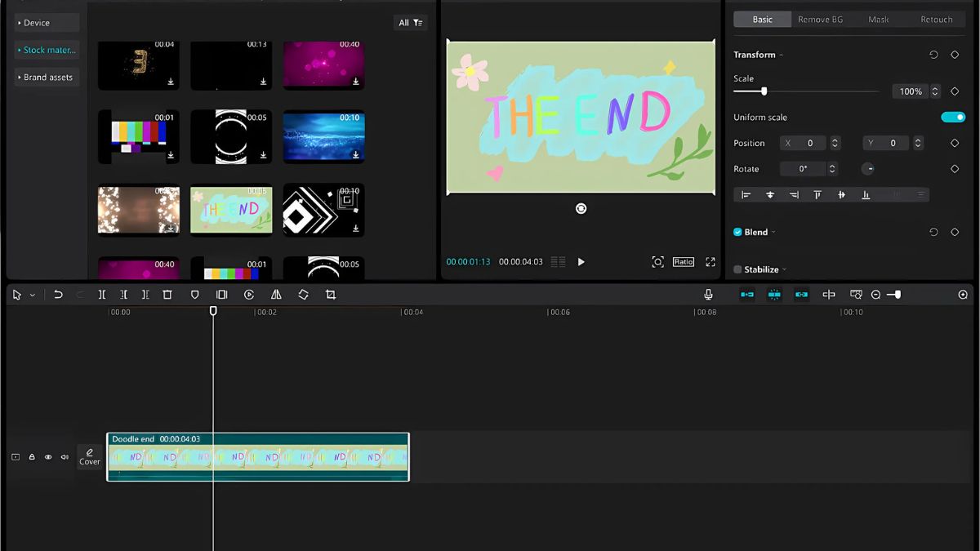Click the Delete trash icon in timeline toolbar

[x=167, y=295]
